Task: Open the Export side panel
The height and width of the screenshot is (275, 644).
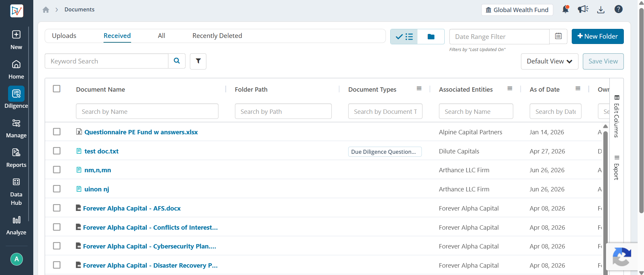Action: (x=616, y=168)
